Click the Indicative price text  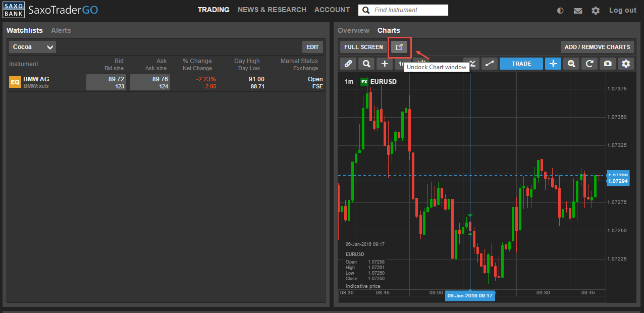[363, 286]
